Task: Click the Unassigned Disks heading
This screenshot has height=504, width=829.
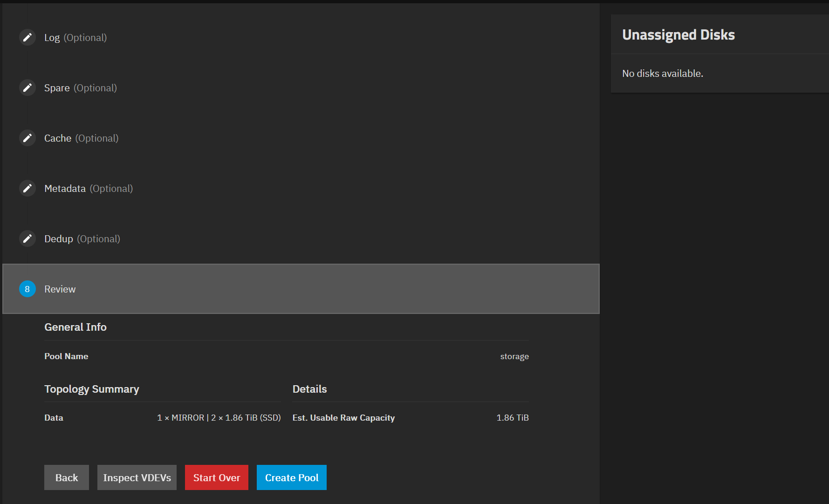Action: point(678,34)
